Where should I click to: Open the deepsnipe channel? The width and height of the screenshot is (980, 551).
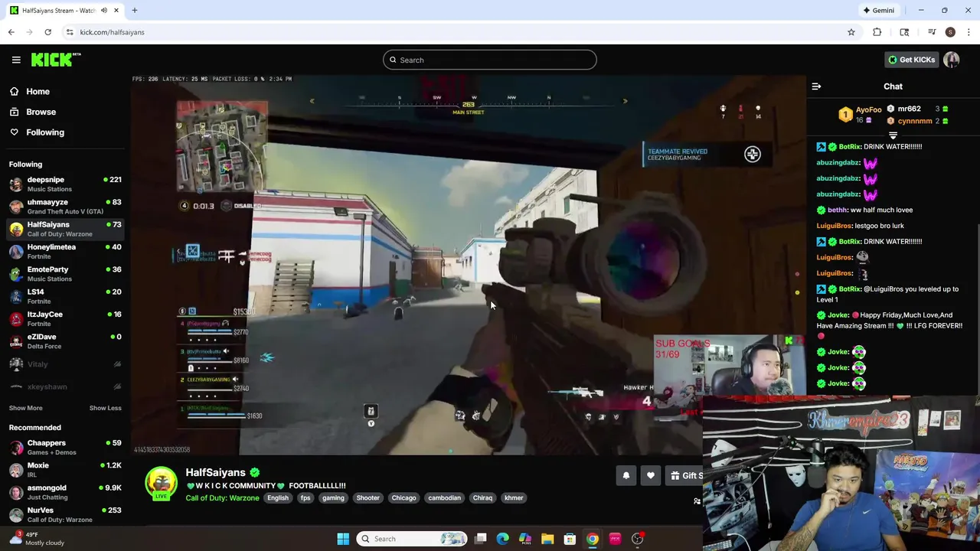(65, 184)
